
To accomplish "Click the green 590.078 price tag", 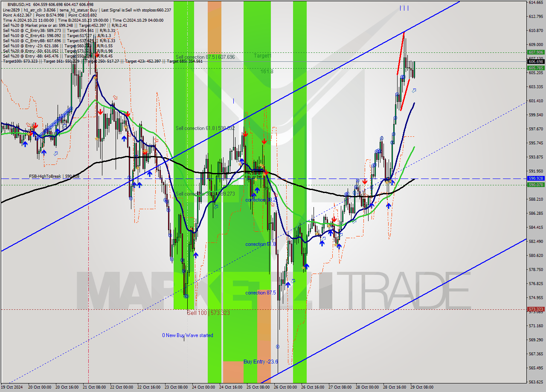I will (536, 184).
